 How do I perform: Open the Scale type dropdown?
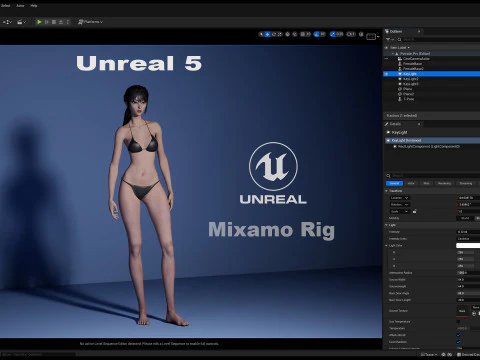(x=399, y=211)
